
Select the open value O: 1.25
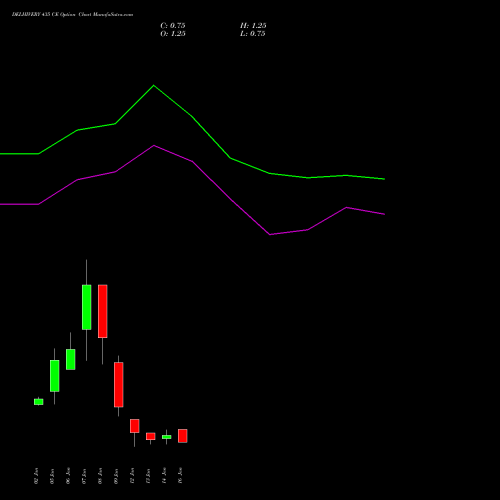(x=173, y=34)
